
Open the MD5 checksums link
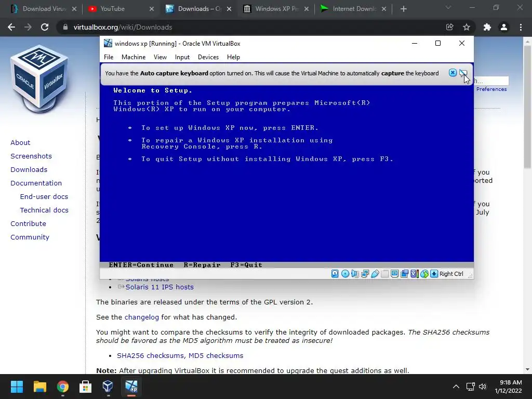click(216, 355)
